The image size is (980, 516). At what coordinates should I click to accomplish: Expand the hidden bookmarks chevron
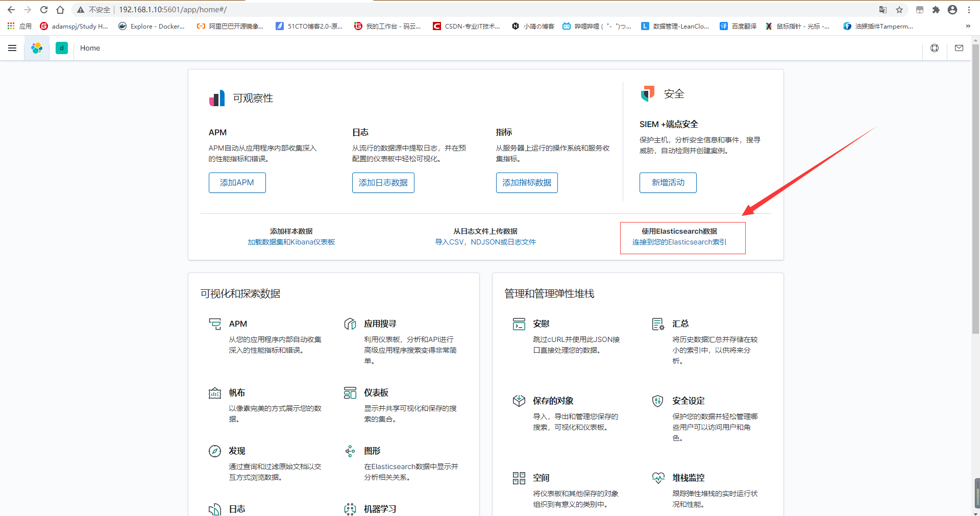click(968, 26)
